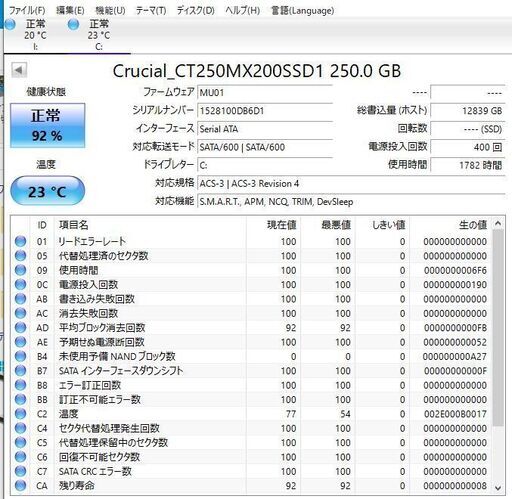Click status icon for 01 リードエラーレート
Viewport: 512px width, 499px height.
pos(20,241)
